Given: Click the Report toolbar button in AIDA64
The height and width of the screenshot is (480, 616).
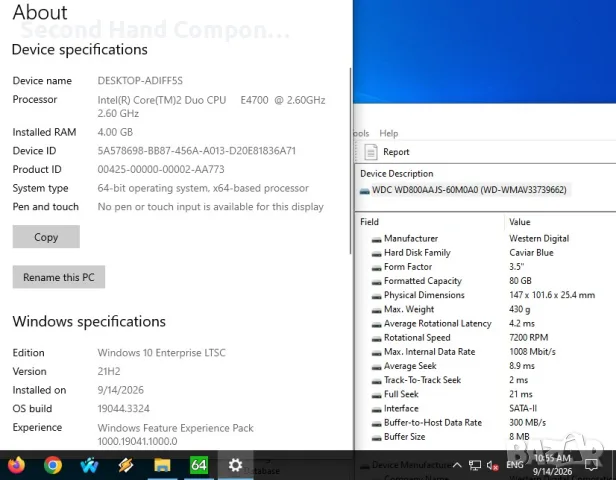Looking at the screenshot, I should [x=387, y=152].
